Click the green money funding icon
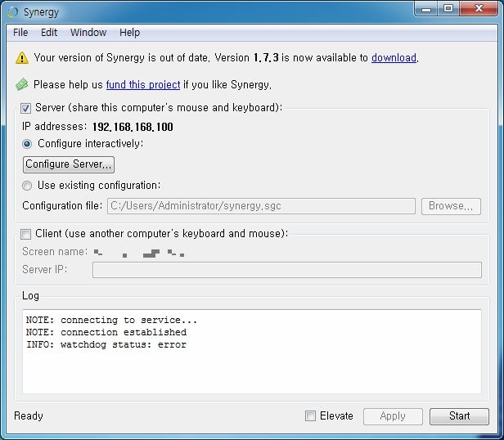 pyautogui.click(x=22, y=84)
